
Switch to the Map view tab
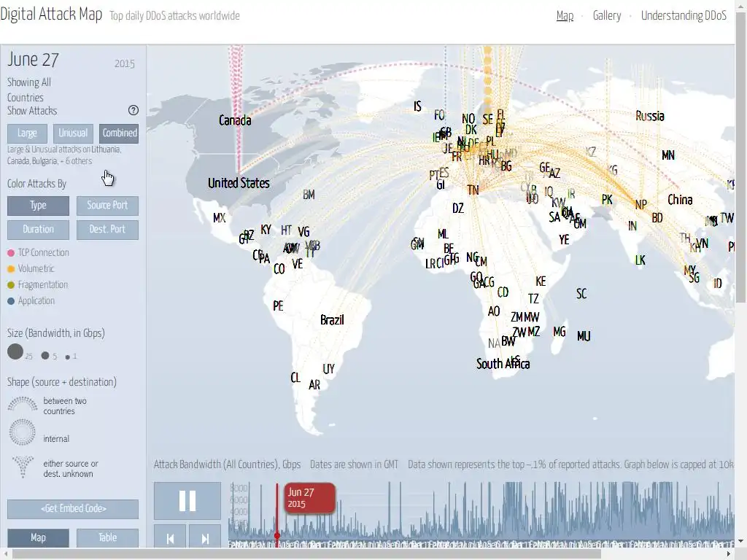(38, 537)
